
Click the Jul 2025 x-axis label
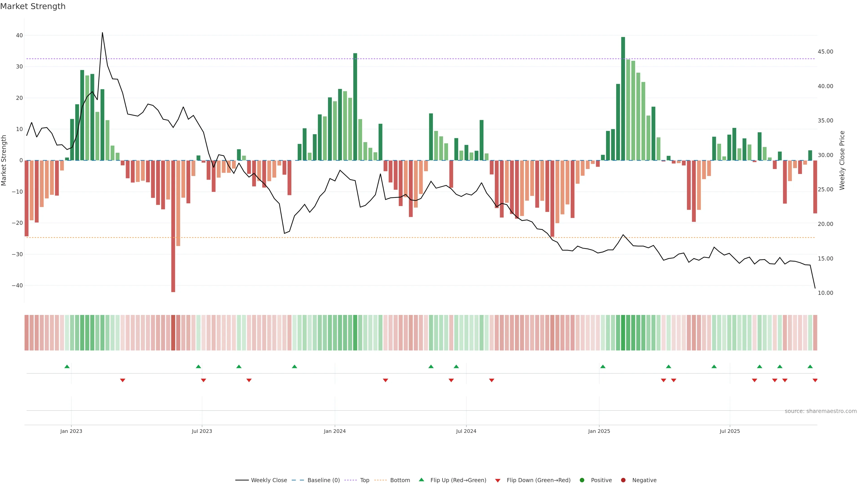coord(729,431)
